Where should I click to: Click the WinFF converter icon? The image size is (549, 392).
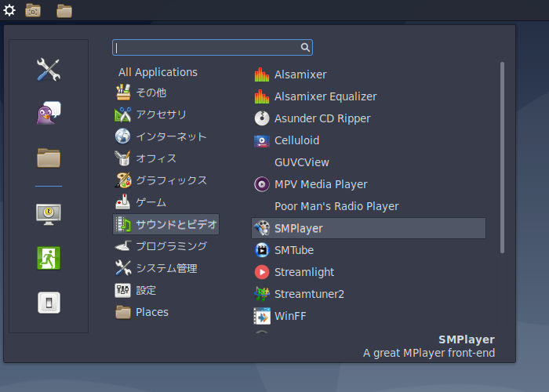262,316
